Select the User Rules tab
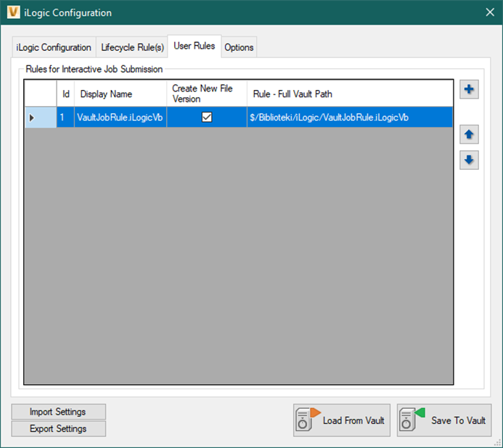 pyautogui.click(x=194, y=46)
